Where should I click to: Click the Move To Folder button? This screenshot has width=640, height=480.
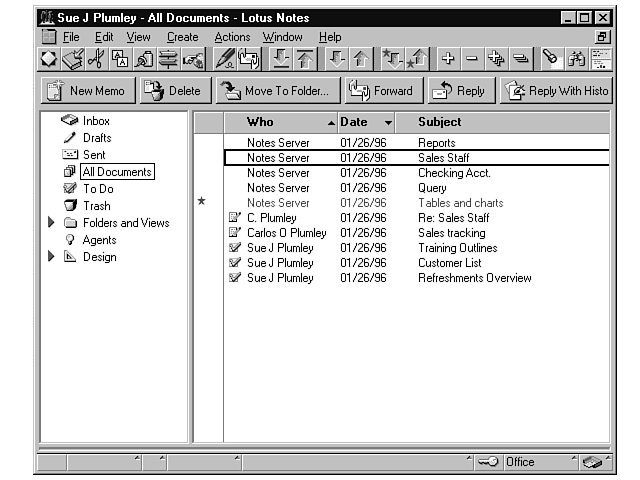[277, 91]
